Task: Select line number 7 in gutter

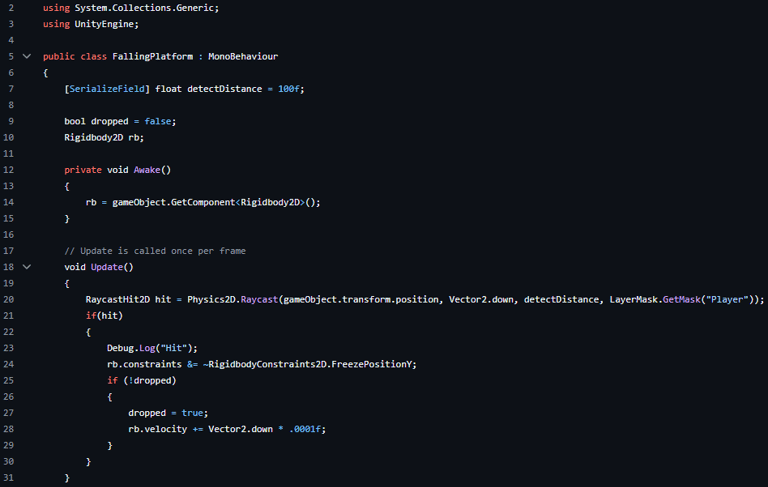Action: [11, 89]
